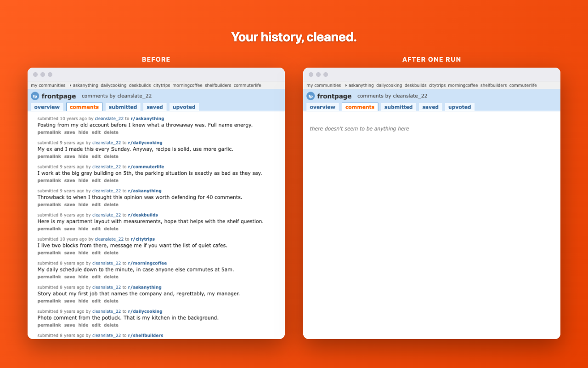
Task: Go to citytrips in Before window top bar
Action: (x=162, y=86)
